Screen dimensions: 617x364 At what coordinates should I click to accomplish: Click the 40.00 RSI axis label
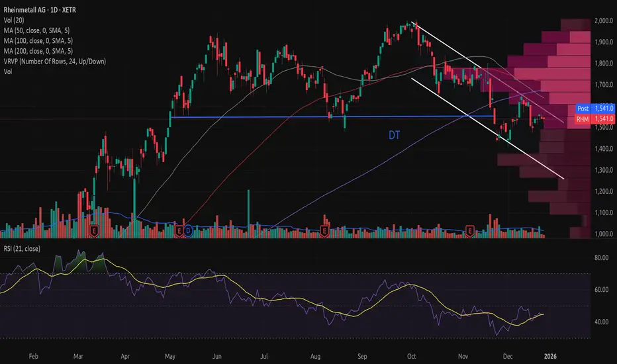click(x=602, y=322)
